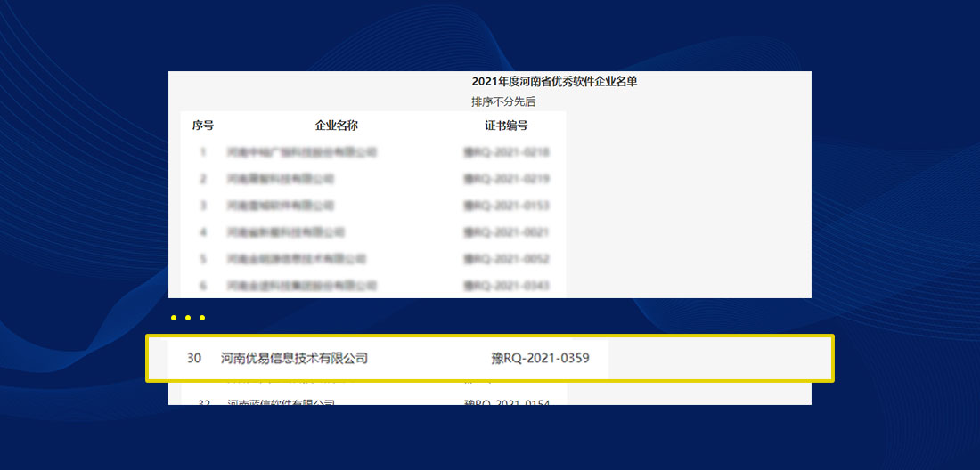Select certificate number 豫RQ-2021-0218

506,152
